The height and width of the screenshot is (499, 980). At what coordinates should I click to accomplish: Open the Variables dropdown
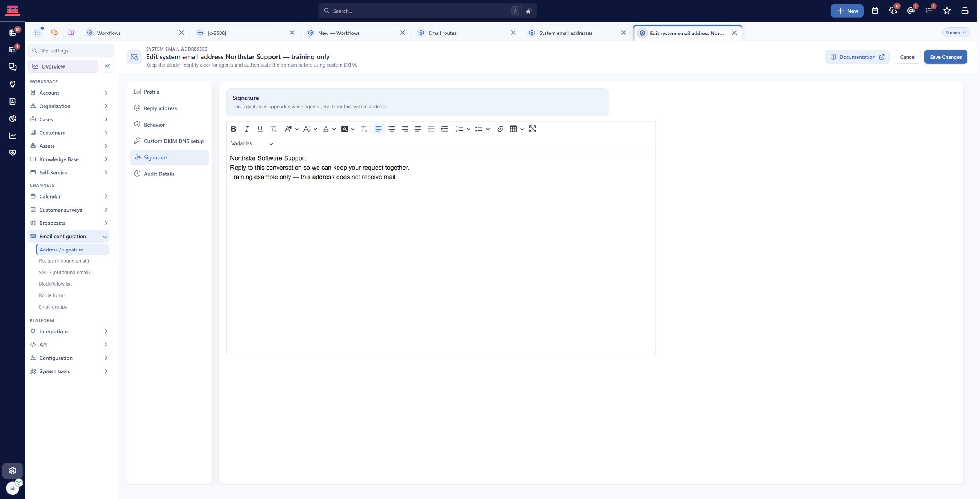(252, 143)
